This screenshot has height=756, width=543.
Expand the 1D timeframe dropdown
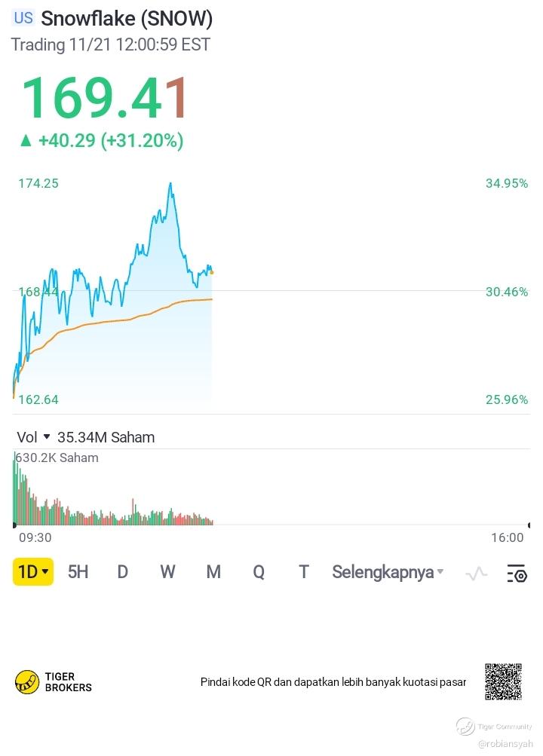tap(32, 572)
